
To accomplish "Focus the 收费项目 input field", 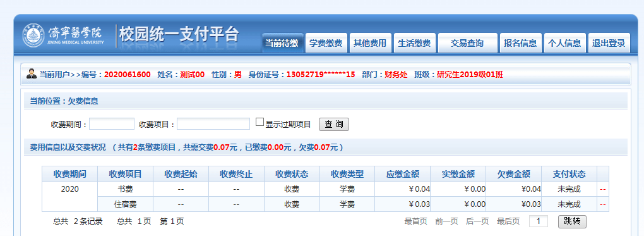I will pyautogui.click(x=213, y=124).
